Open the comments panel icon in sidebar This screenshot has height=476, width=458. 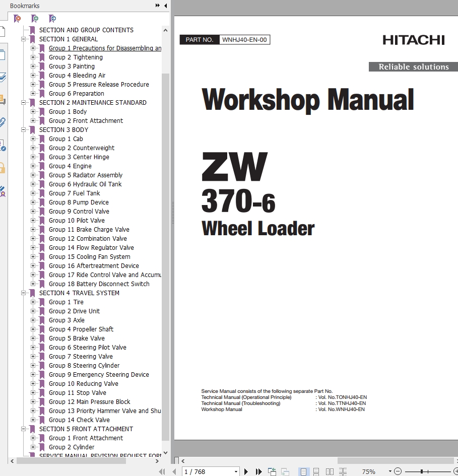click(3, 100)
